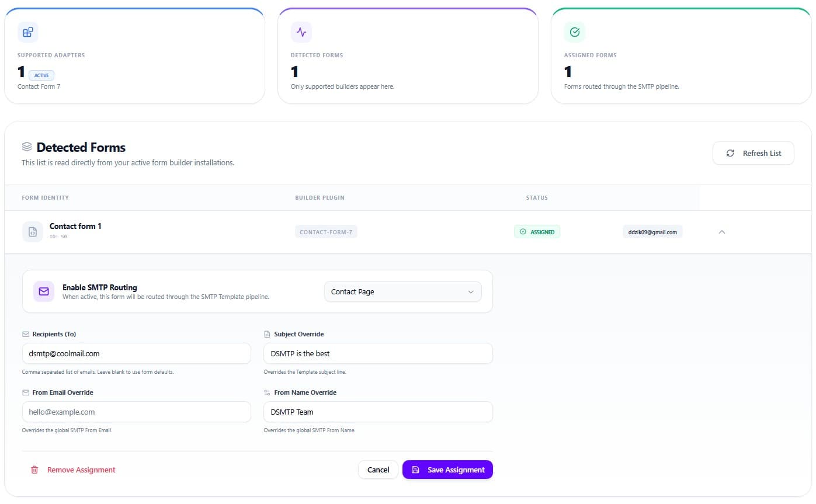This screenshot has height=504, width=816.
Task: Click the Assigned Forms checkmark icon
Action: pos(575,33)
